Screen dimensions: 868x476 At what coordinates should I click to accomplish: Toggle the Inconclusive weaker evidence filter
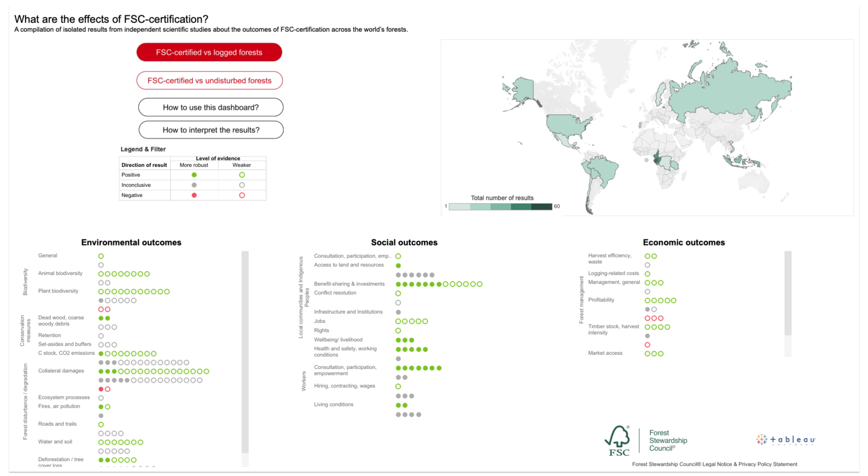click(x=242, y=185)
